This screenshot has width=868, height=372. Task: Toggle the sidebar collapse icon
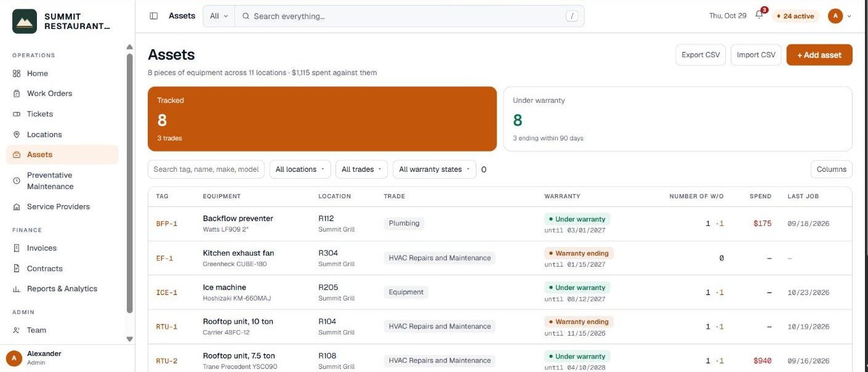154,16
